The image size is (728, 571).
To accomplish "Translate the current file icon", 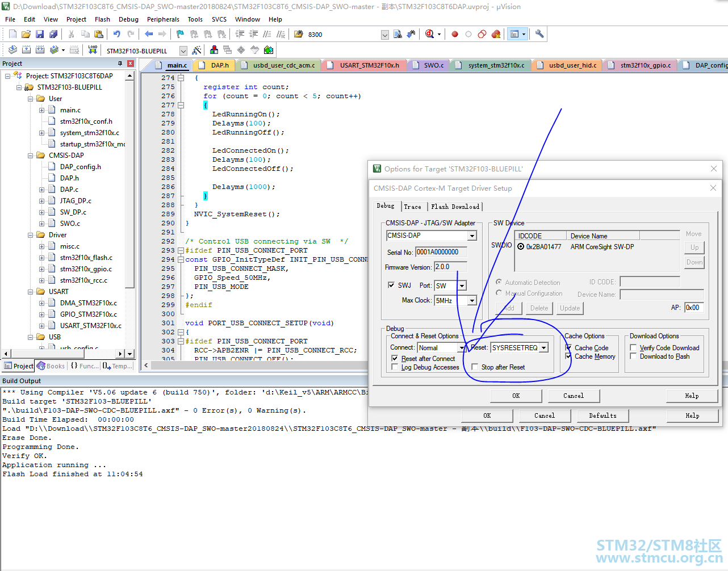I will click(x=12, y=50).
